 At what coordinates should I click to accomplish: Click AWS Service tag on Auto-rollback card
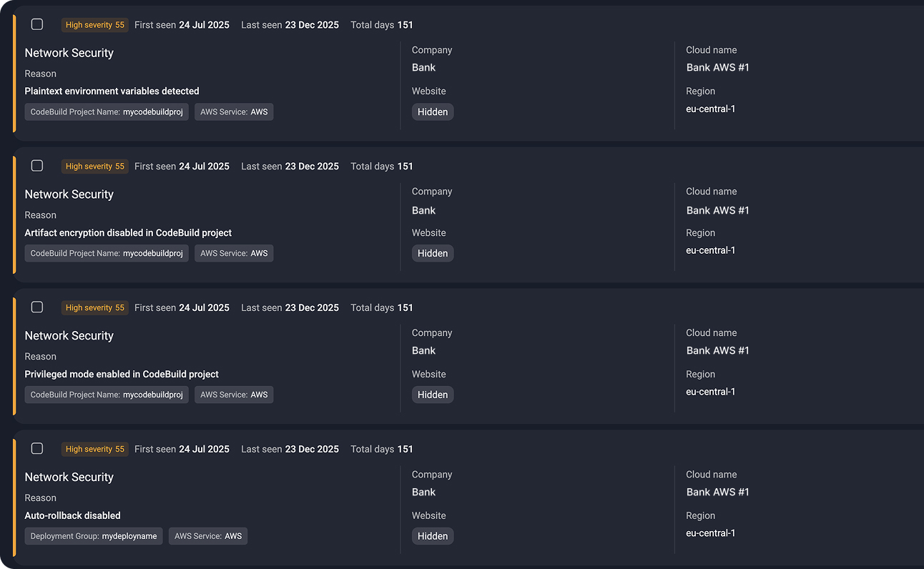click(208, 536)
